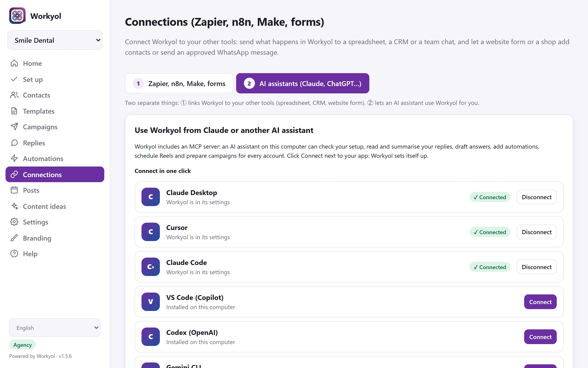Switch to Zapier, n8n, Make, forms tab
This screenshot has height=368, width=588.
(x=179, y=83)
